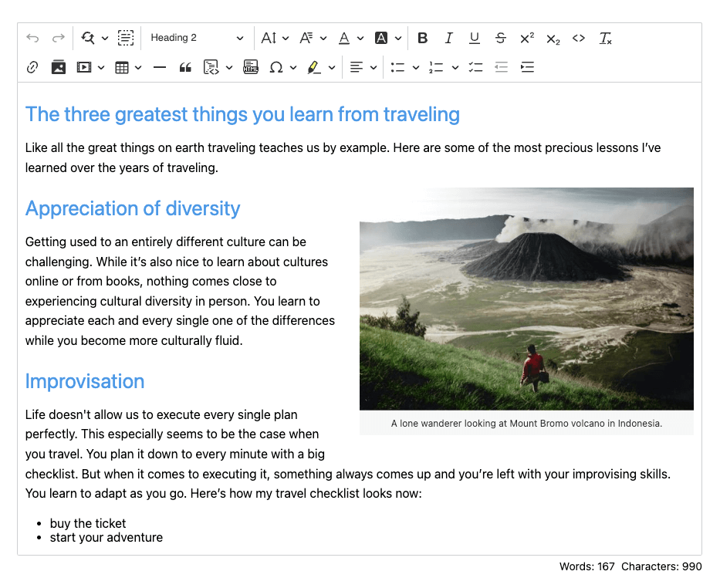720x588 pixels.
Task: Click the 'start your adventure' list item
Action: tap(106, 538)
